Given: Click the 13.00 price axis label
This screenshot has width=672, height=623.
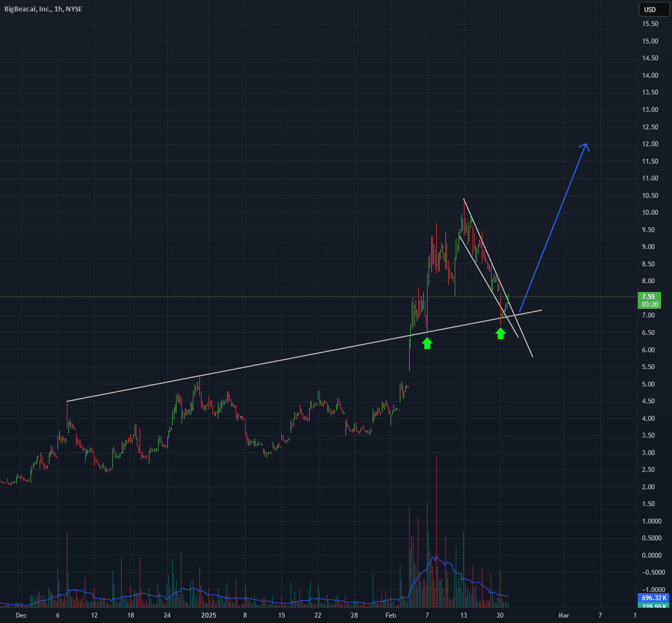Looking at the screenshot, I should coord(650,110).
